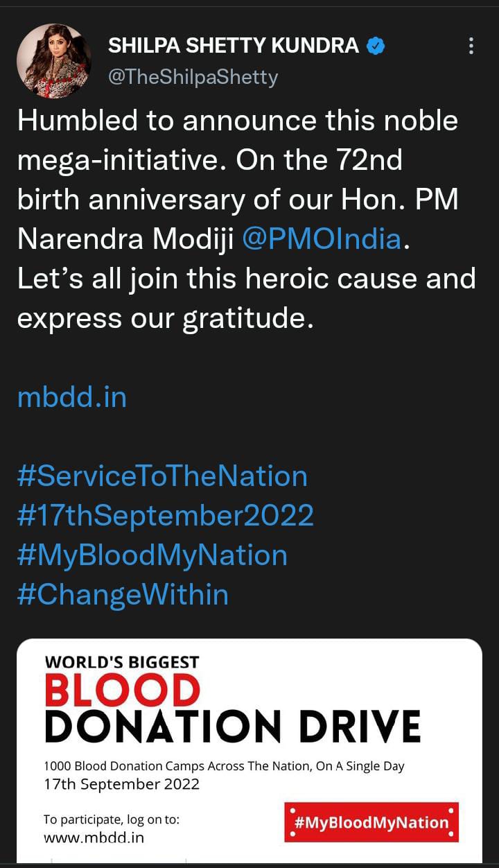The width and height of the screenshot is (499, 868).
Task: Open the #ChangeWithin hashtag
Action: click(123, 595)
